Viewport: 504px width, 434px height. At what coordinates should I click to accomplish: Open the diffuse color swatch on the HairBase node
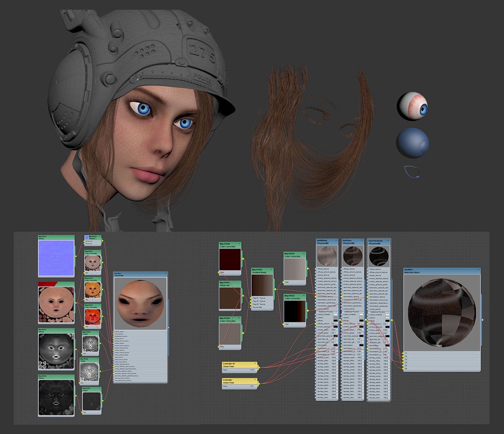pyautogui.click(x=361, y=321)
